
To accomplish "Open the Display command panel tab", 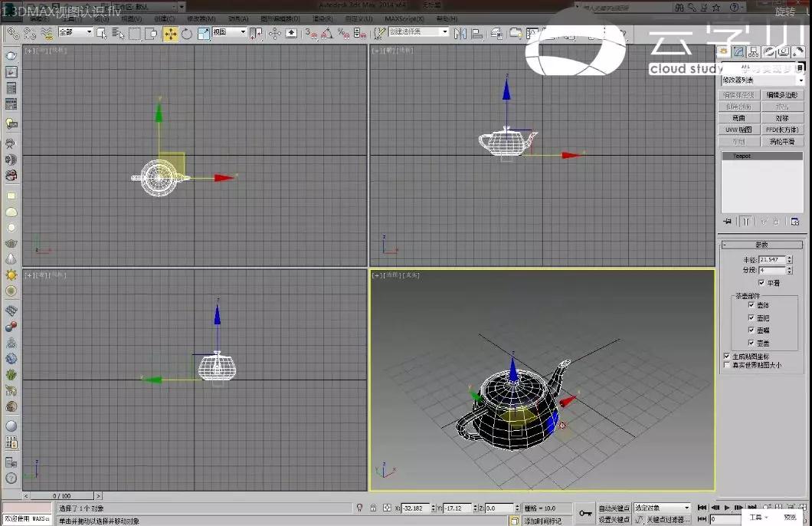I will click(784, 52).
